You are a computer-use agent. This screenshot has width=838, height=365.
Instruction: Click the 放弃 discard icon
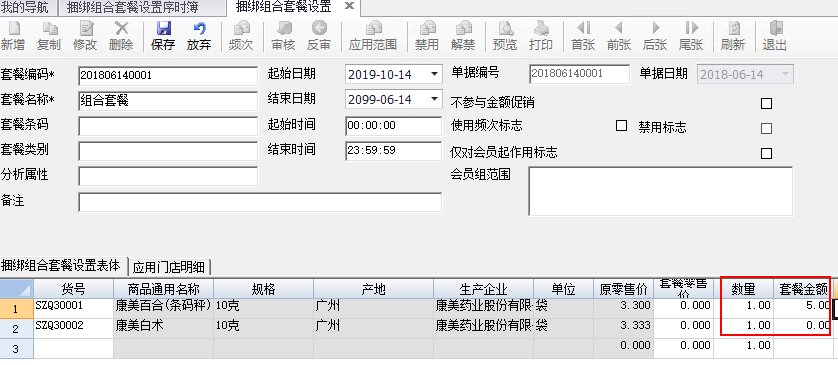199,29
